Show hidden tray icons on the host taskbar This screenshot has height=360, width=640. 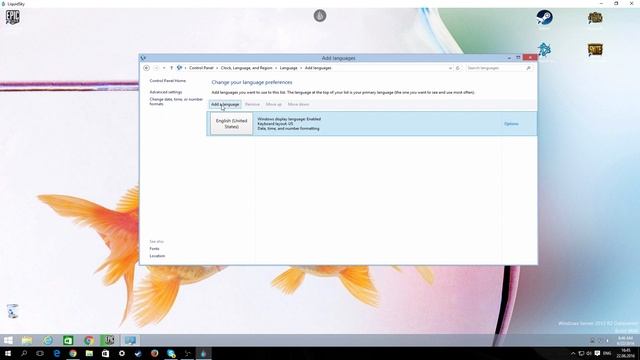tap(573, 353)
